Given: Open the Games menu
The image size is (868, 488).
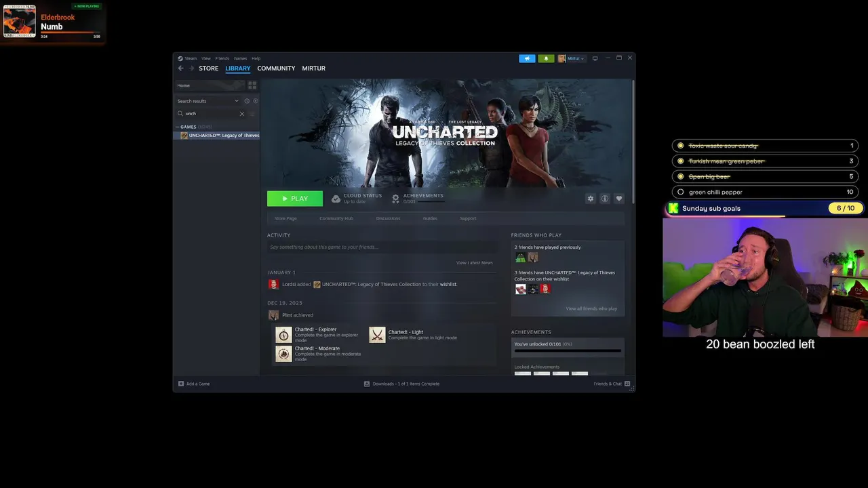Looking at the screenshot, I should pyautogui.click(x=240, y=58).
